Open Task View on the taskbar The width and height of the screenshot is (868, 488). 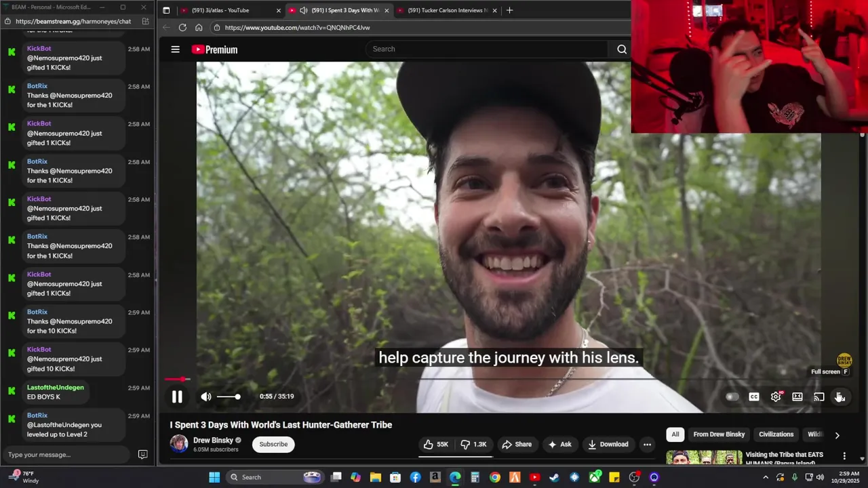point(336,477)
